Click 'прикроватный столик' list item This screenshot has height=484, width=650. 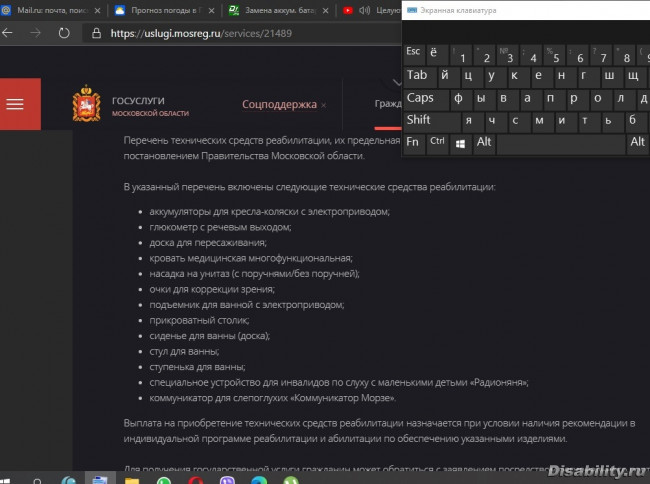199,320
